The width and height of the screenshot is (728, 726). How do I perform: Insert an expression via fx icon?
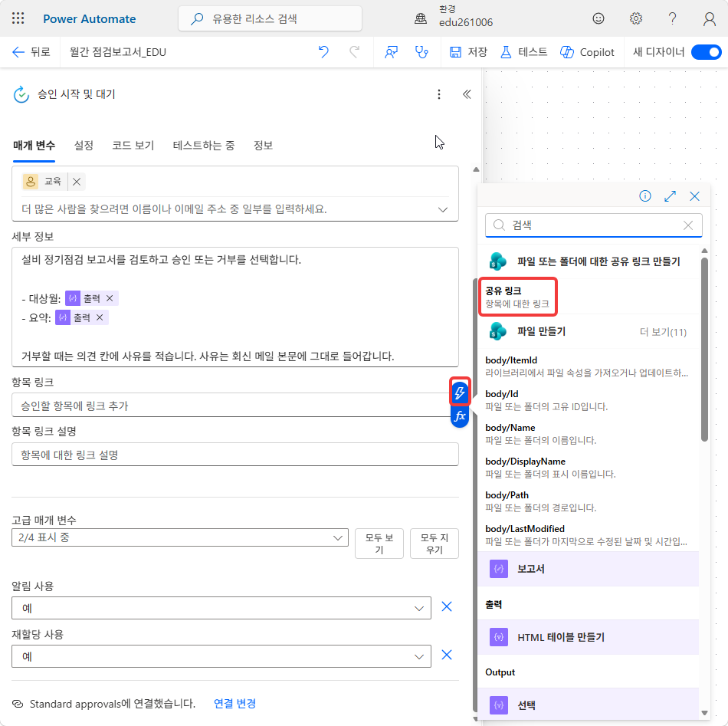coord(460,416)
